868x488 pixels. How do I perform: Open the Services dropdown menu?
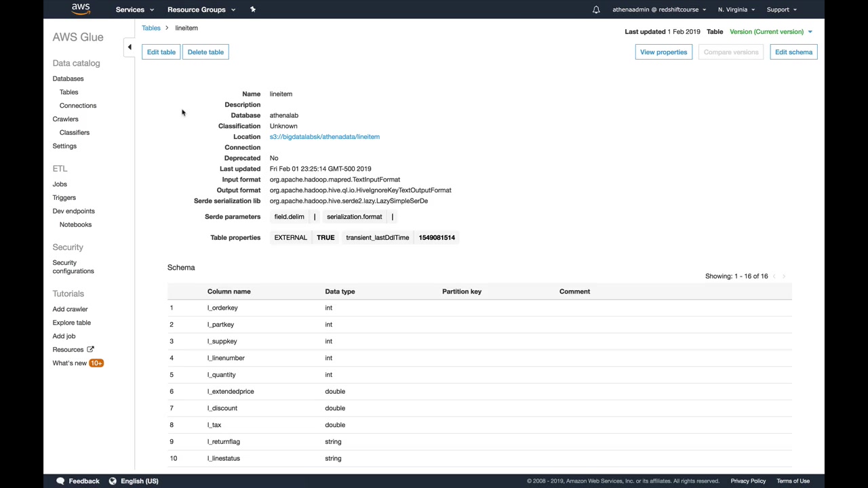[134, 9]
